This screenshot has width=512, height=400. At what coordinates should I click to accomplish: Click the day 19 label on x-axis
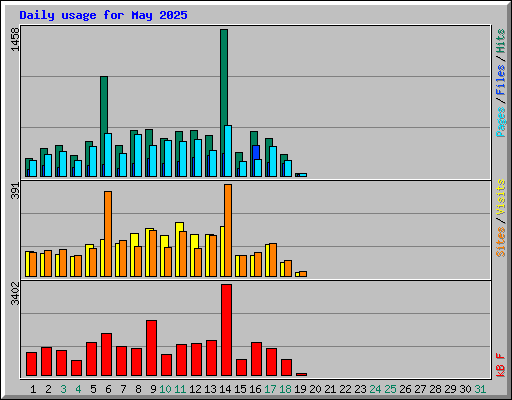tap(300, 389)
